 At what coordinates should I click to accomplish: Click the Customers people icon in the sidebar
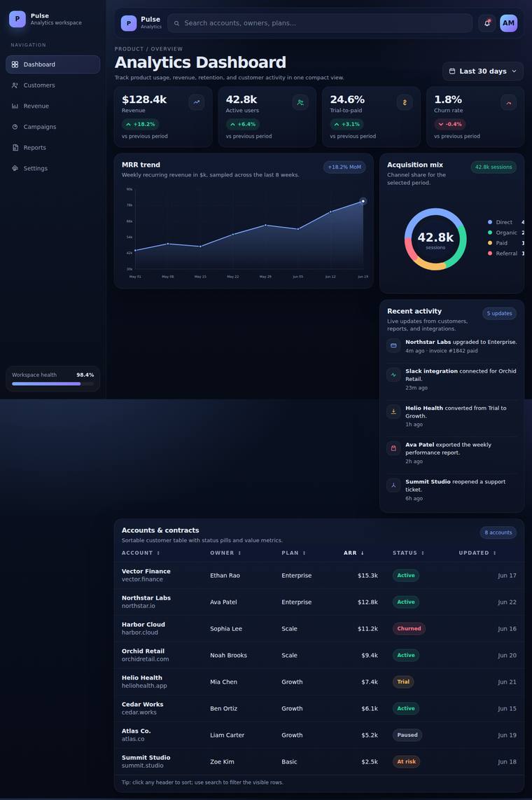click(15, 85)
